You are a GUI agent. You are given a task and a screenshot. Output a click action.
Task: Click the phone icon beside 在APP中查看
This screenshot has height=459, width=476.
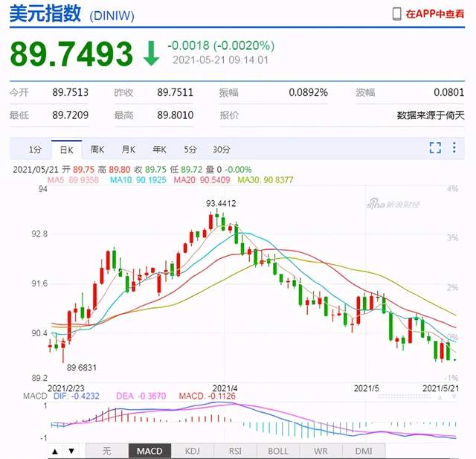point(397,14)
